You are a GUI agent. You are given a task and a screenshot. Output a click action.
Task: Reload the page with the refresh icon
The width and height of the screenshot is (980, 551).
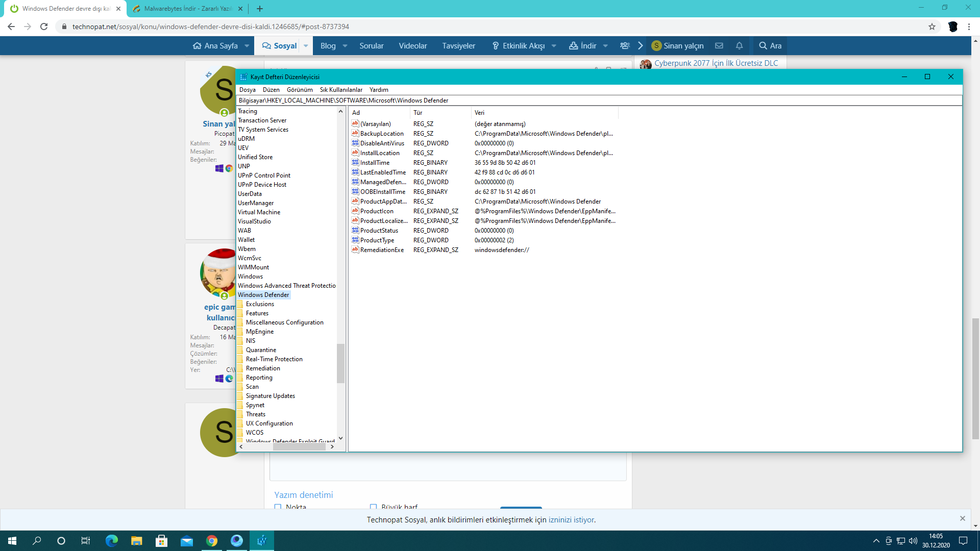[x=44, y=27]
